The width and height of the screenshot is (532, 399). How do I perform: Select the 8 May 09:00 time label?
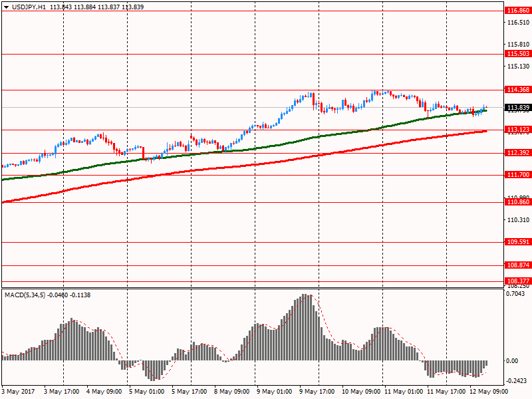tap(233, 392)
